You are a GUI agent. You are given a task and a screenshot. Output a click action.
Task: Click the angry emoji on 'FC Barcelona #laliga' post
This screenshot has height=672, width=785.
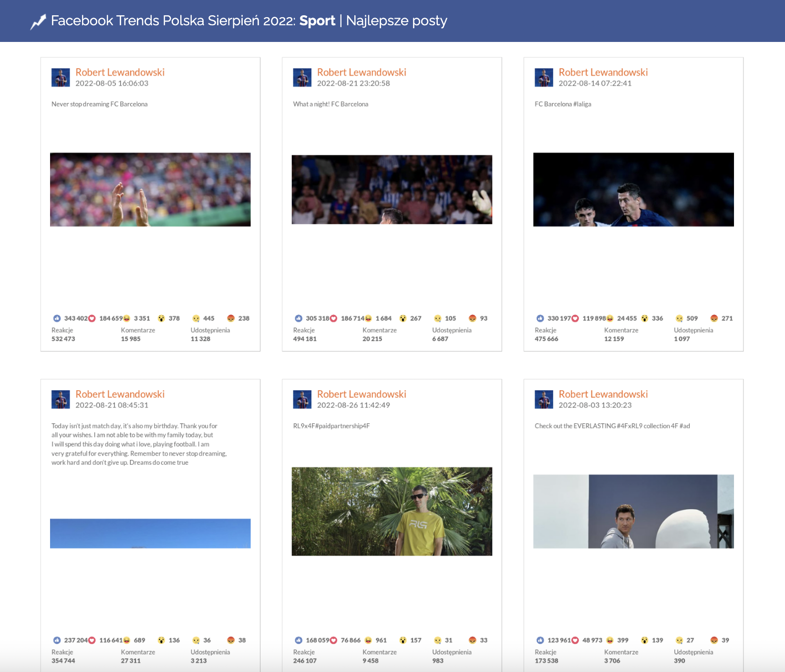pos(714,318)
